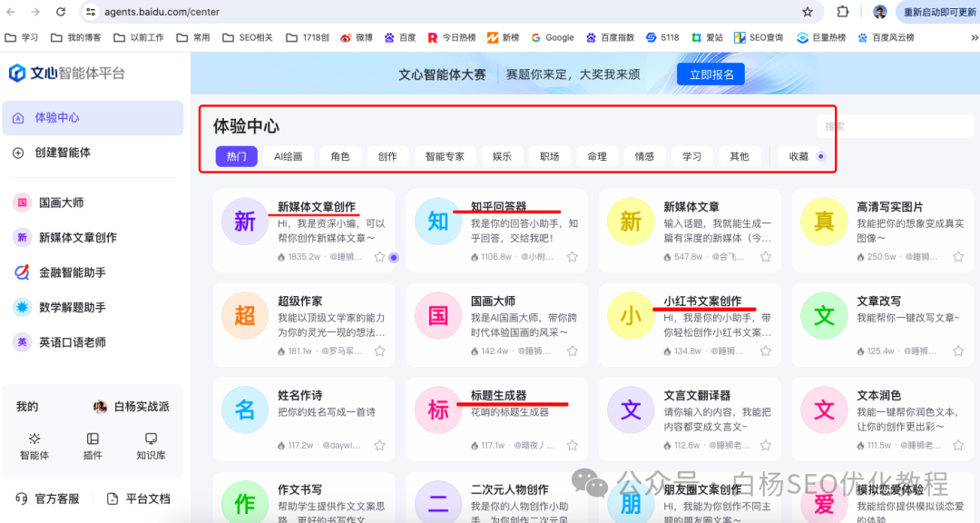
Task: Click the 白杨实战派 user name
Action: coord(142,407)
